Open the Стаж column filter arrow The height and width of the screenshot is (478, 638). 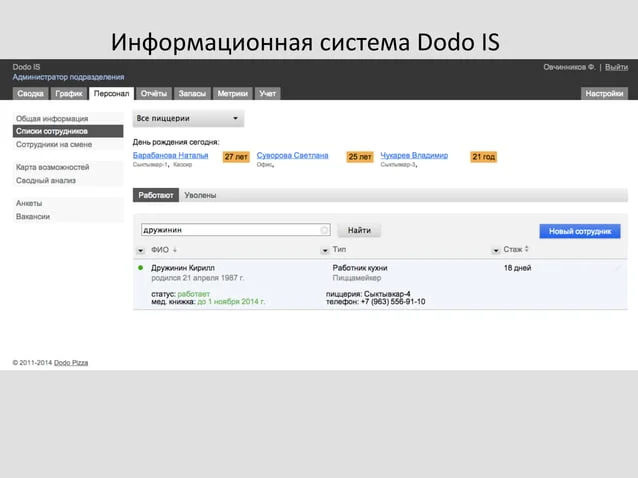(496, 251)
